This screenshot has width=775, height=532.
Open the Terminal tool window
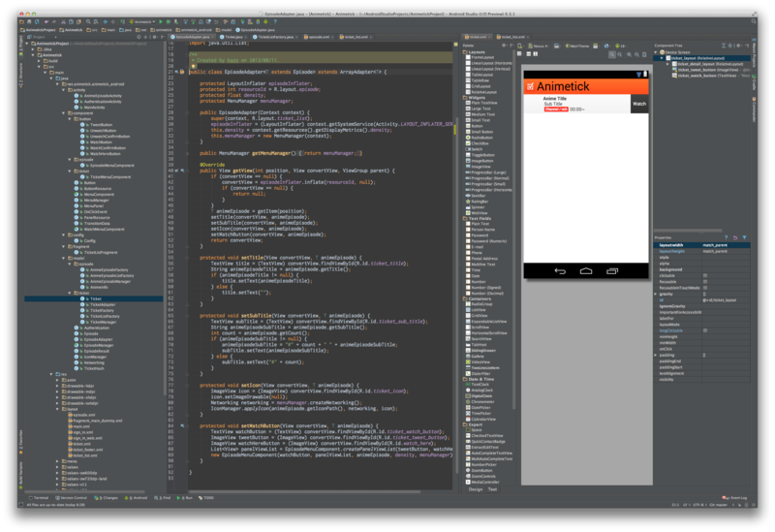point(39,498)
